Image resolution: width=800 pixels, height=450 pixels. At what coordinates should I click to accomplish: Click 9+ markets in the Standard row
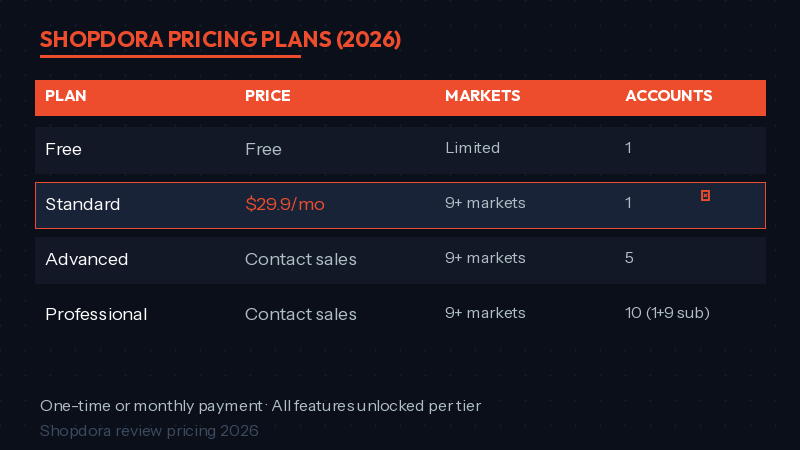[x=485, y=203]
